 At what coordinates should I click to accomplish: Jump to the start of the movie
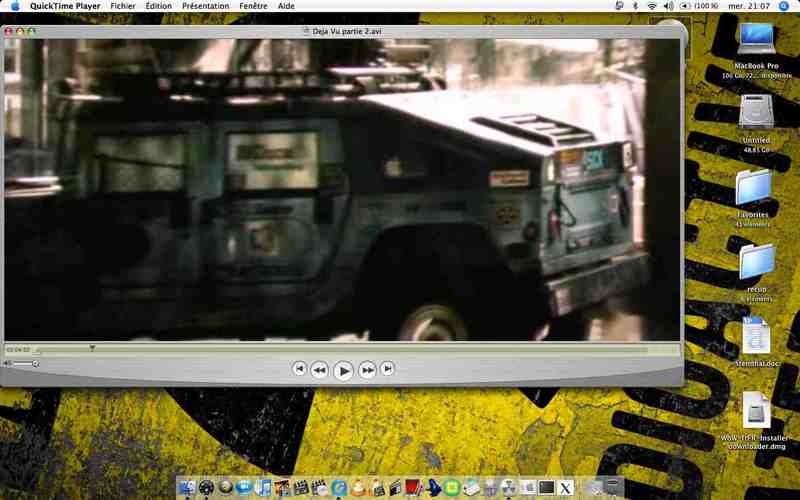299,368
